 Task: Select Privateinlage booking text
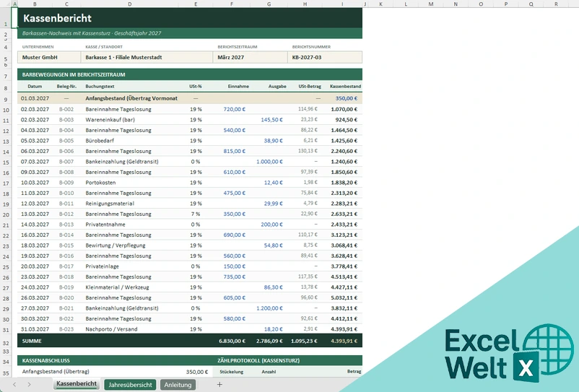click(x=102, y=266)
